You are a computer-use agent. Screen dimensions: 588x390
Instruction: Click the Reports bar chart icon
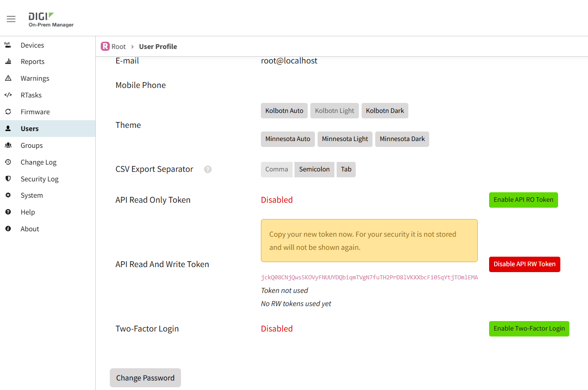click(x=8, y=62)
